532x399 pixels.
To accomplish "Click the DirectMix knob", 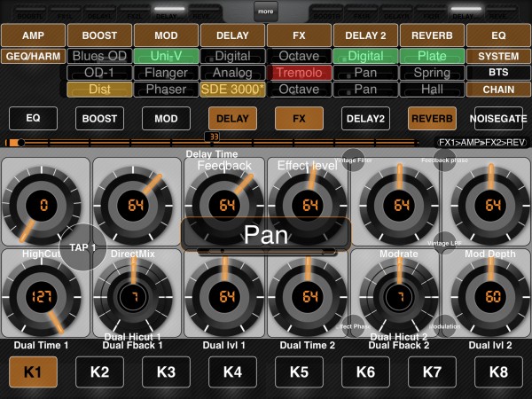I will coord(133,297).
